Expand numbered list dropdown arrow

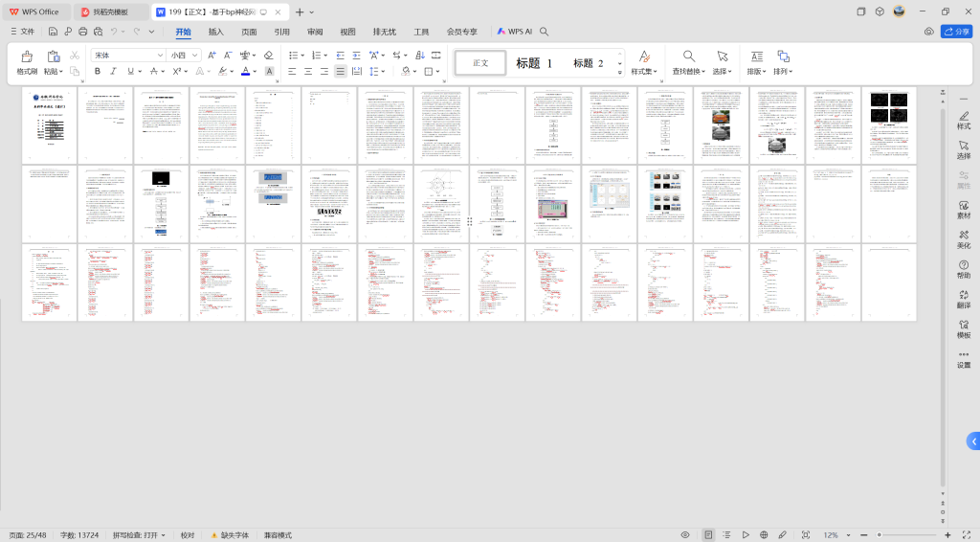click(x=325, y=56)
